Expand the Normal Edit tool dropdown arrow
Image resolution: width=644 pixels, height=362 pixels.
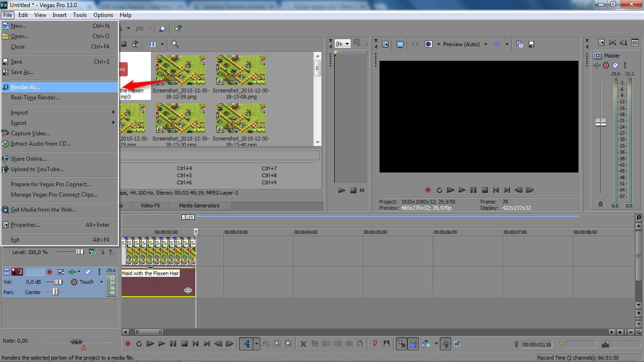(x=257, y=344)
